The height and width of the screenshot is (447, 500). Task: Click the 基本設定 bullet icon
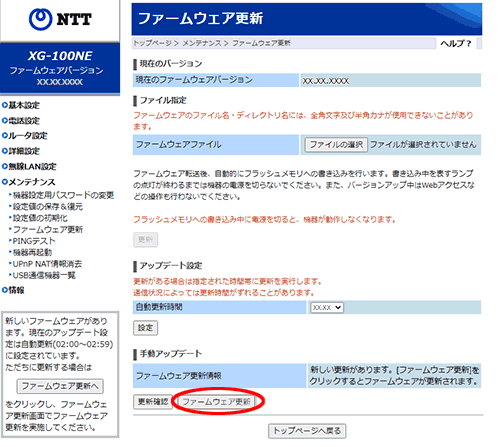5,105
